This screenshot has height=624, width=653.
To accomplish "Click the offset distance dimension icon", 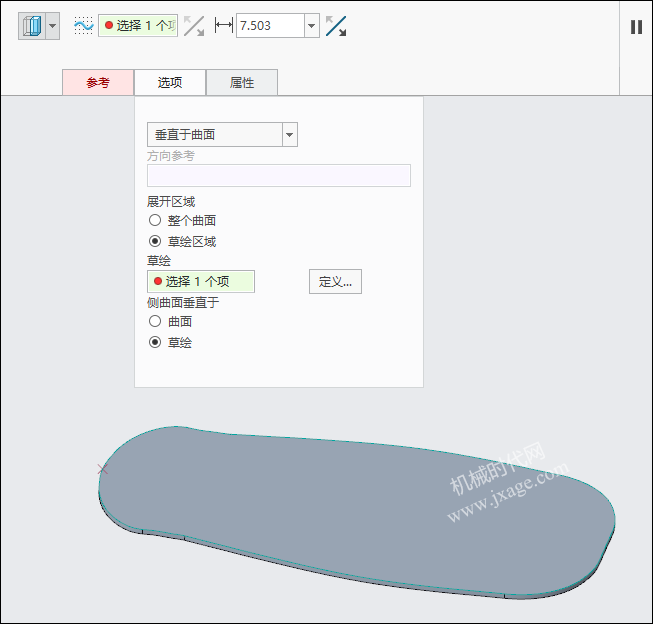I will click(x=224, y=26).
